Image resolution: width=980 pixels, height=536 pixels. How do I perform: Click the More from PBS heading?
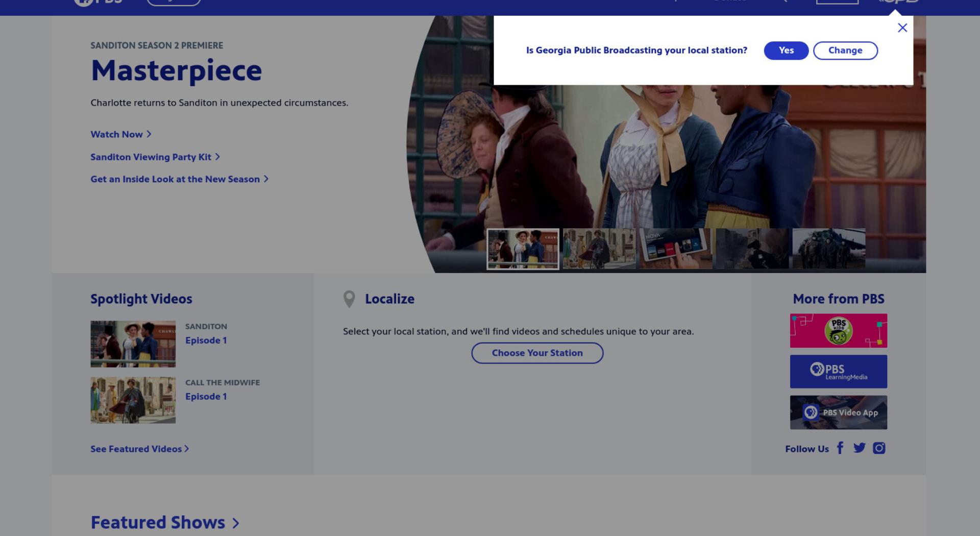tap(839, 299)
